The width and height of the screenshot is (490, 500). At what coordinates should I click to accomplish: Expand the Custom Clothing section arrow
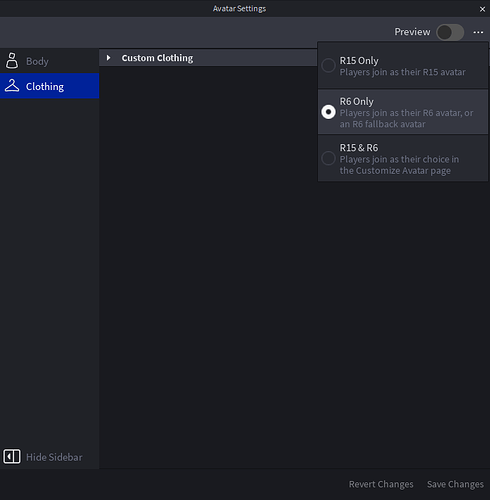[x=108, y=58]
